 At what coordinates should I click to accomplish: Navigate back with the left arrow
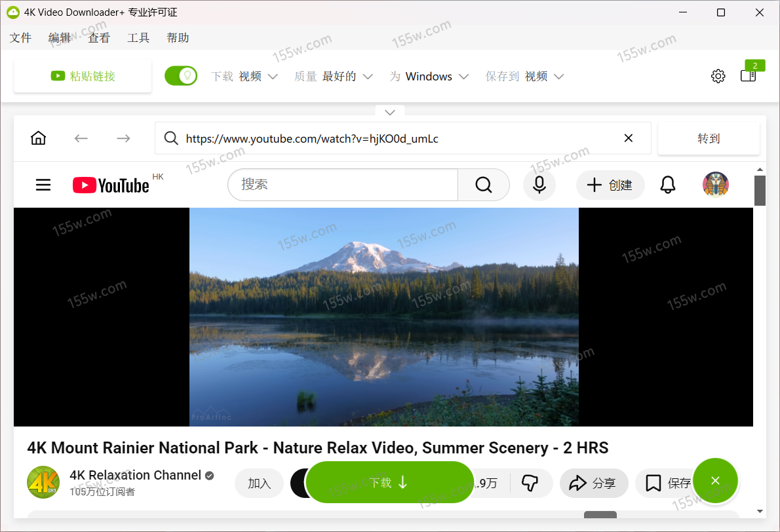[x=81, y=138]
